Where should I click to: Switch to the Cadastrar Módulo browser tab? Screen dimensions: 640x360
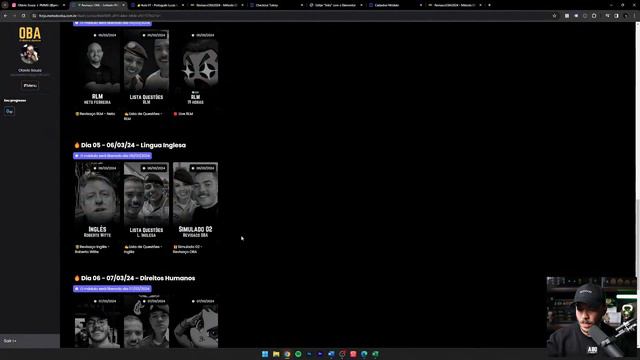395,5
